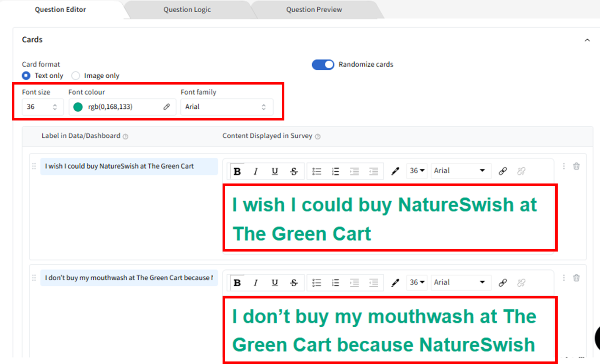Click the green Font colour swatch
600x364 pixels.
[78, 107]
